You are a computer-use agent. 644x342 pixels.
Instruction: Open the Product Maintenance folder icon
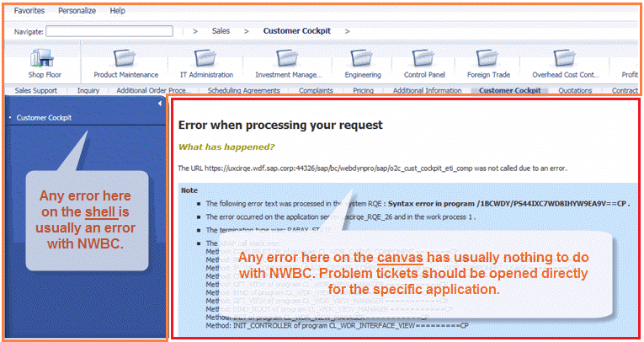(125, 58)
